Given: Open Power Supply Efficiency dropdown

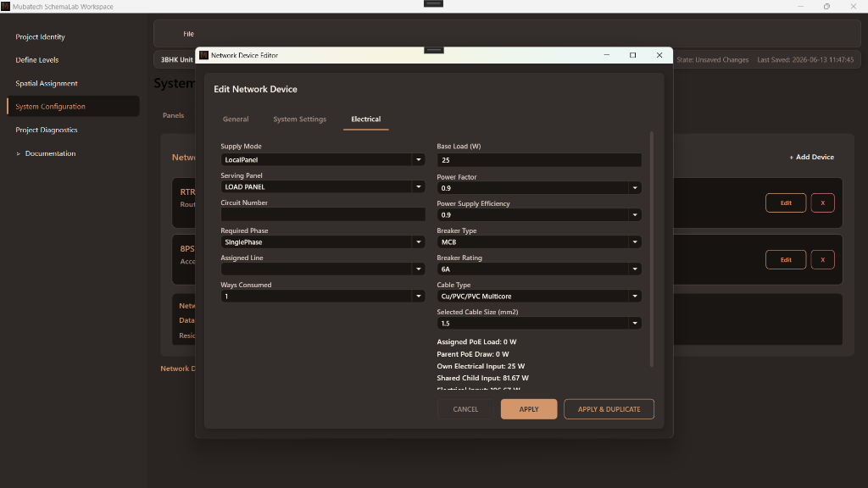Looking at the screenshot, I should click(539, 214).
